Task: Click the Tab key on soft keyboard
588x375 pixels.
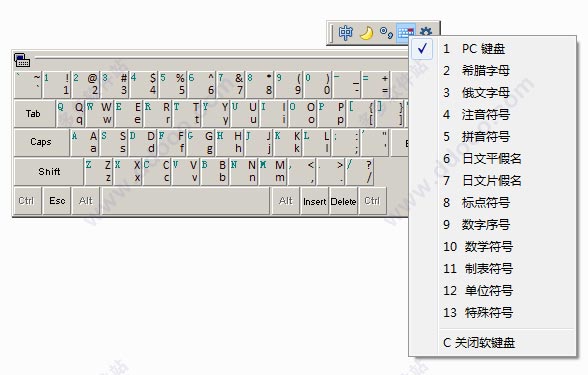Action: click(34, 113)
